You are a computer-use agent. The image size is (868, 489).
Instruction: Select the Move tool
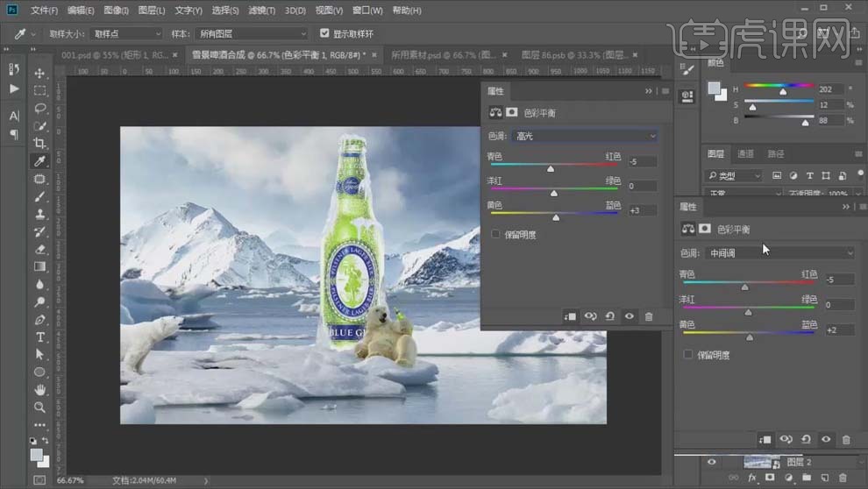[40, 73]
